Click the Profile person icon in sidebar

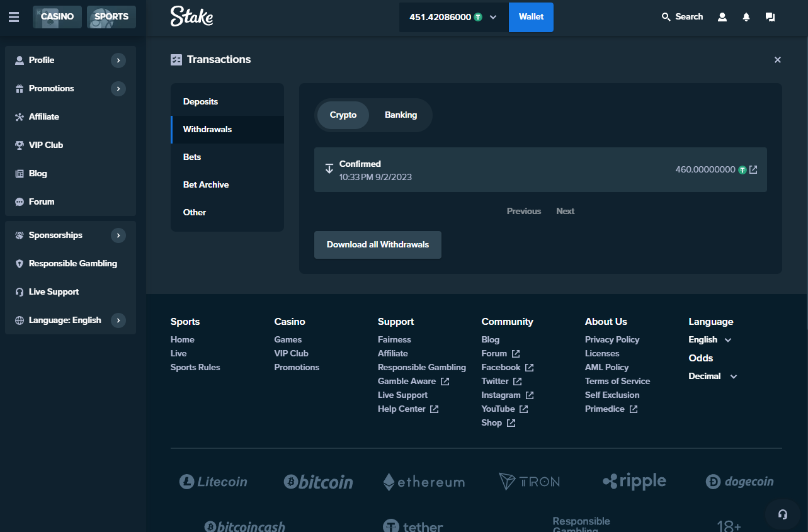tap(20, 60)
